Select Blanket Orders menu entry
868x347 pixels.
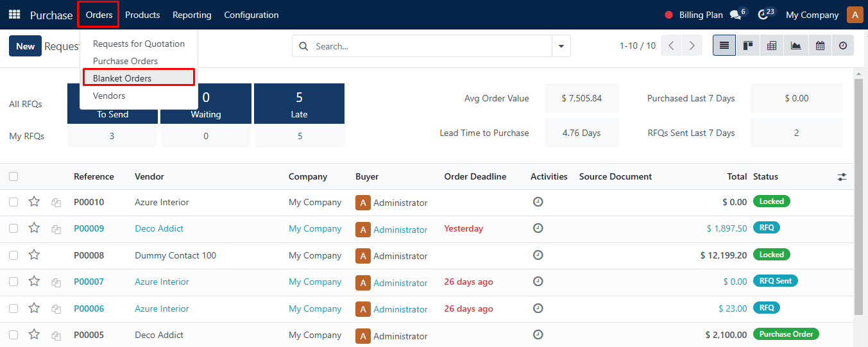pos(139,78)
